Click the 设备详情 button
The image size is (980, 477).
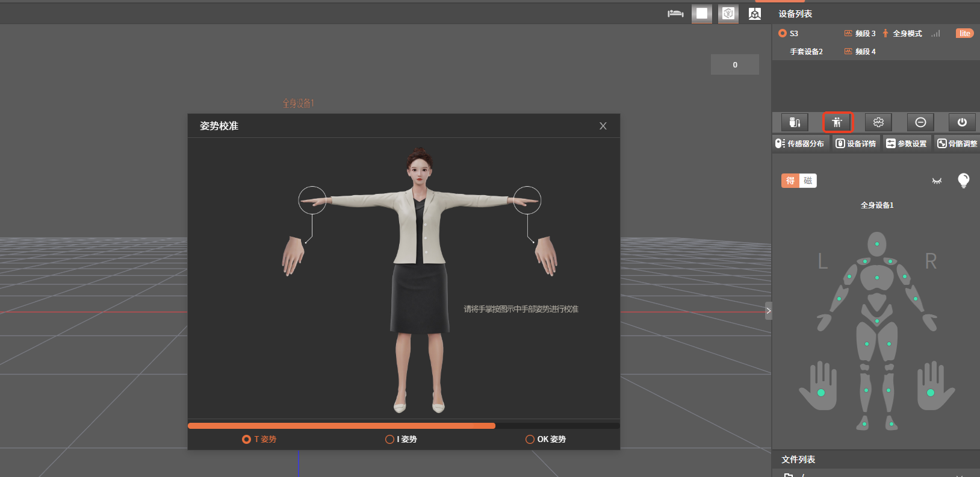coord(856,143)
